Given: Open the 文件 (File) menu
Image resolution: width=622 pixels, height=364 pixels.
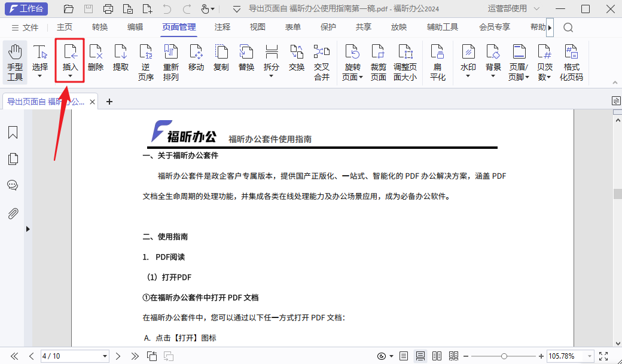Looking at the screenshot, I should point(25,27).
